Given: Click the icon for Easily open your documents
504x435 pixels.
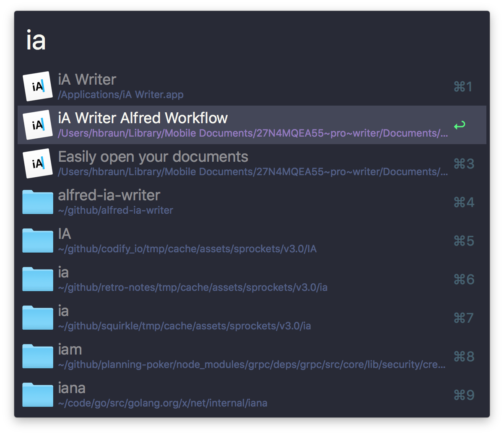Looking at the screenshot, I should [38, 163].
